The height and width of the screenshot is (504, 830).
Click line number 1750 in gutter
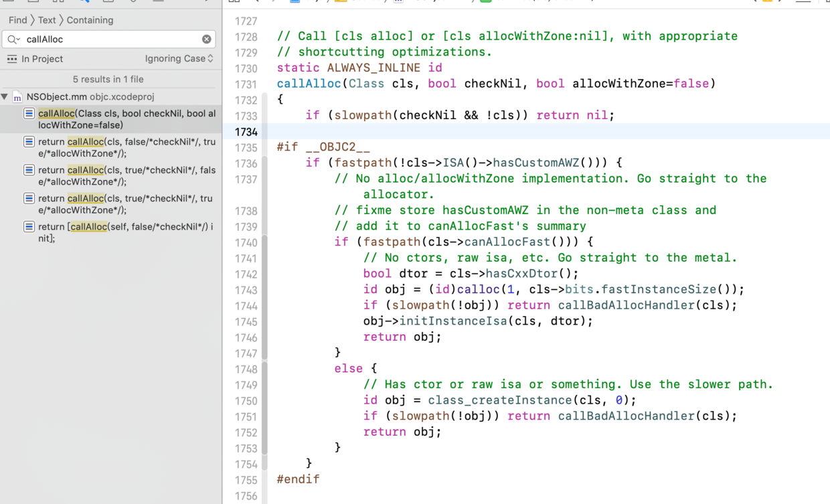246,400
